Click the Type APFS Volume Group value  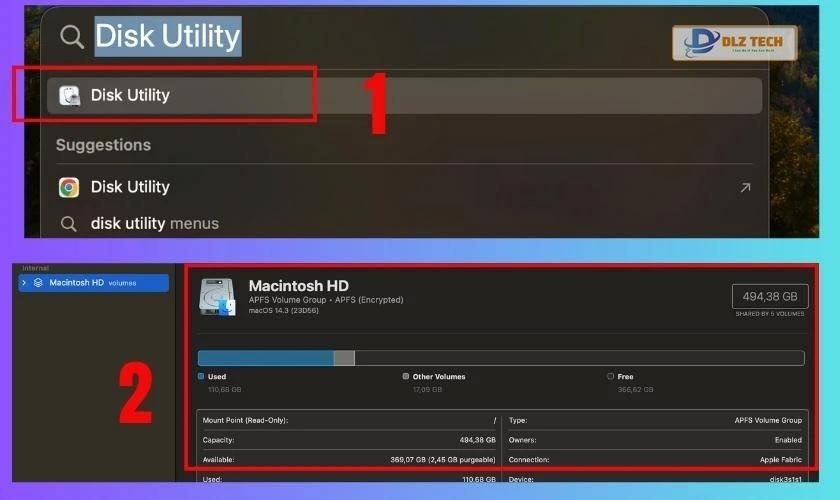pyautogui.click(x=768, y=420)
